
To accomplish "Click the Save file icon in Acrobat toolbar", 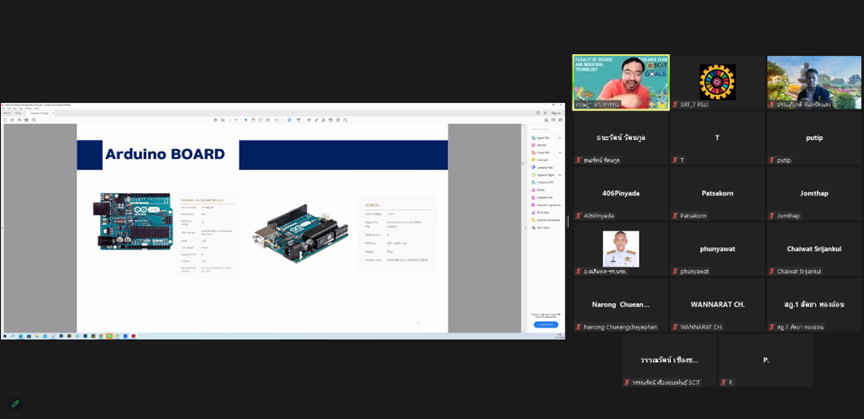I will tap(5, 120).
